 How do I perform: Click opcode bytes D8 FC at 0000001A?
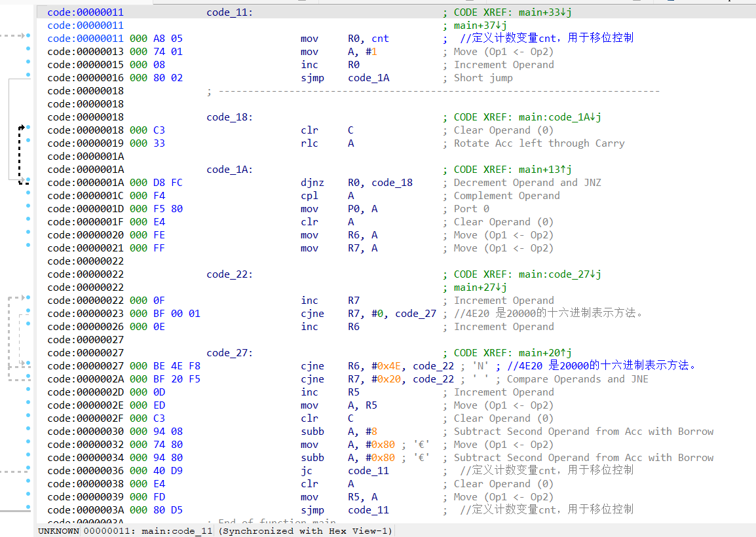(x=168, y=183)
